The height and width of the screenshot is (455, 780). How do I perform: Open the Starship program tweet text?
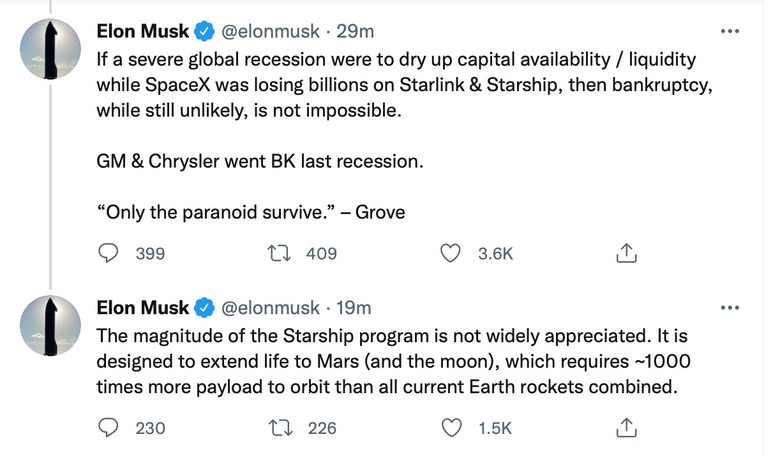tap(400, 360)
